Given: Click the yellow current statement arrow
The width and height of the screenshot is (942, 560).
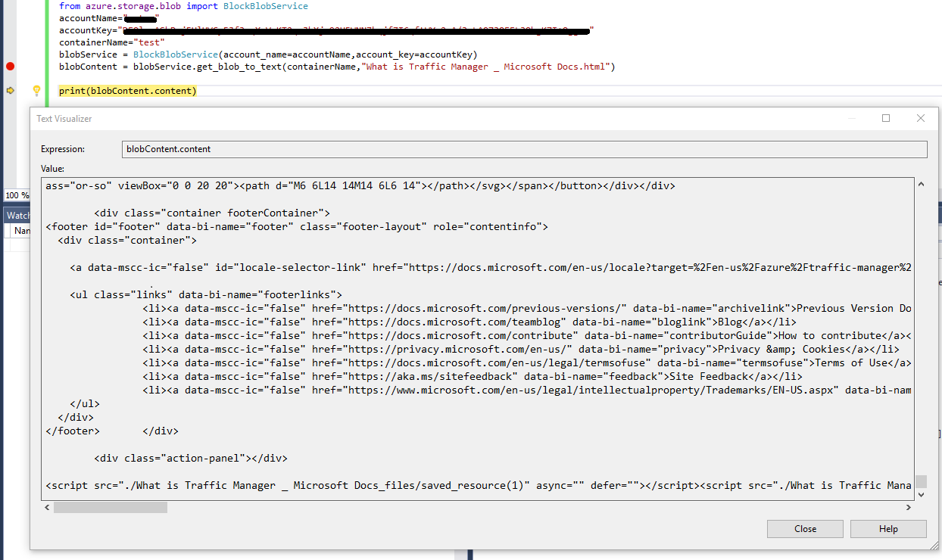Looking at the screenshot, I should click(x=11, y=91).
